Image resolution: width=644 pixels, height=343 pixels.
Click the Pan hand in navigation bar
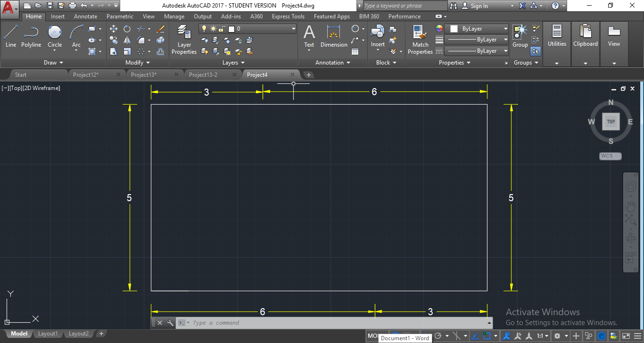pos(631,205)
